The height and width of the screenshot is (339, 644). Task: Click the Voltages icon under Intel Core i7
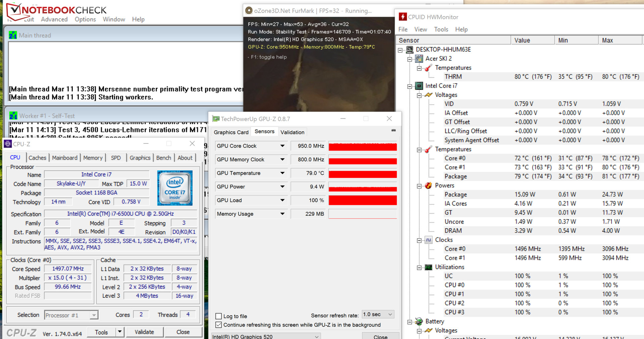(428, 95)
